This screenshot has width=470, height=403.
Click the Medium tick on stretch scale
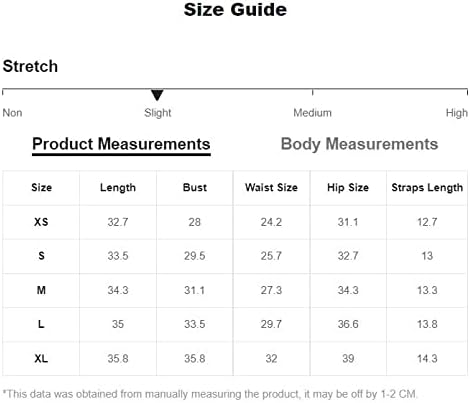click(x=312, y=92)
